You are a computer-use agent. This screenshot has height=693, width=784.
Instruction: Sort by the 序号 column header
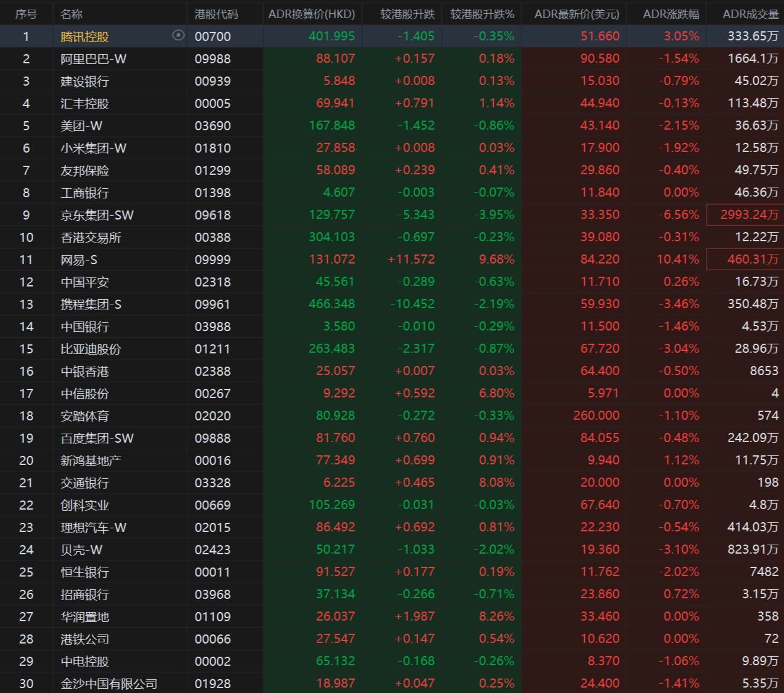click(x=26, y=14)
